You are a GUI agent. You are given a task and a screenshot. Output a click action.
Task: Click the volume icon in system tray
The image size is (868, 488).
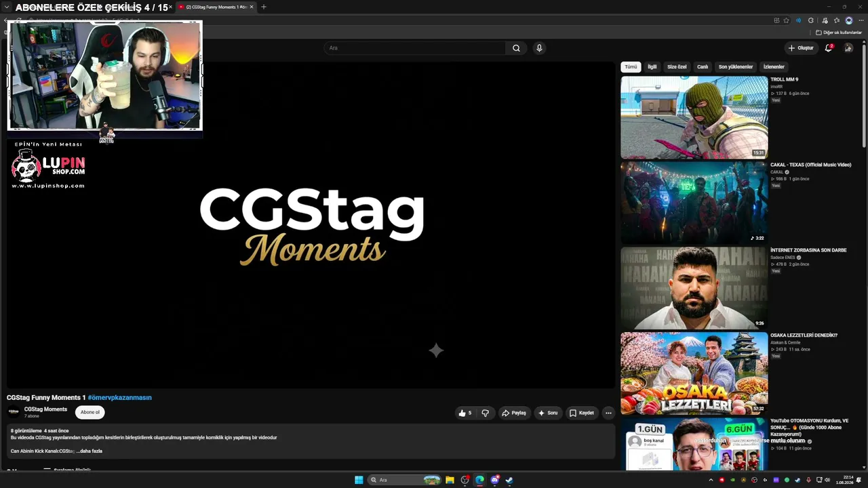tap(827, 480)
